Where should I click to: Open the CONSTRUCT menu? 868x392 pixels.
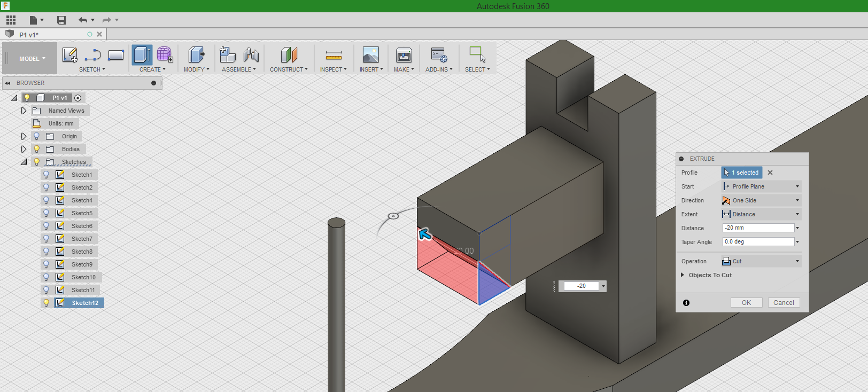289,69
